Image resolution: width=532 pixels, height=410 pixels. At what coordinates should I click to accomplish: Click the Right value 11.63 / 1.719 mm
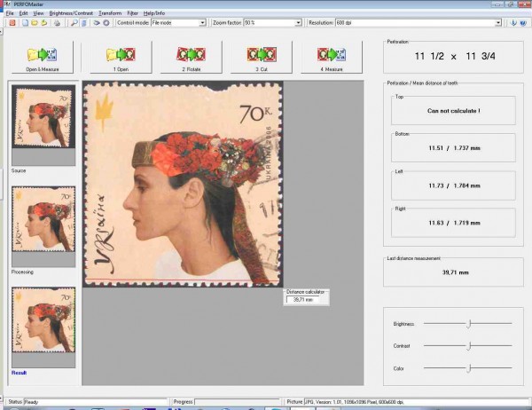click(454, 223)
